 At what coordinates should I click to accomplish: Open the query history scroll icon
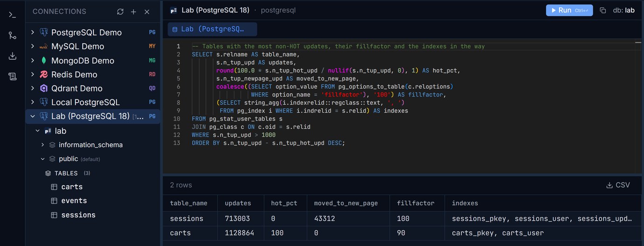[13, 77]
